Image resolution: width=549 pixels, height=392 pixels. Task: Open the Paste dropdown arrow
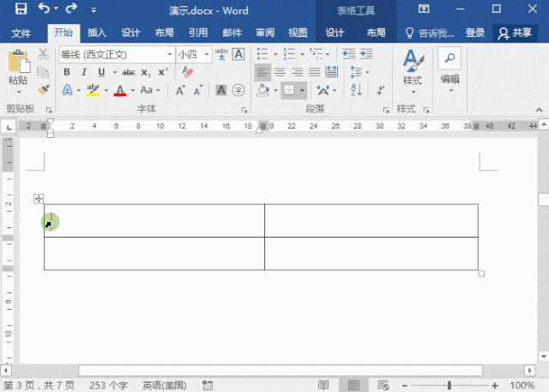pos(19,93)
